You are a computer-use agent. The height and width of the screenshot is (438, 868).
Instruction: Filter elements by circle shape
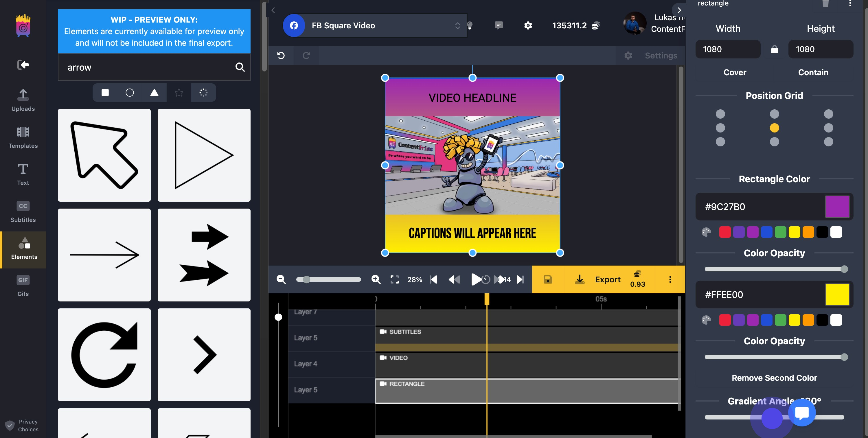point(129,93)
